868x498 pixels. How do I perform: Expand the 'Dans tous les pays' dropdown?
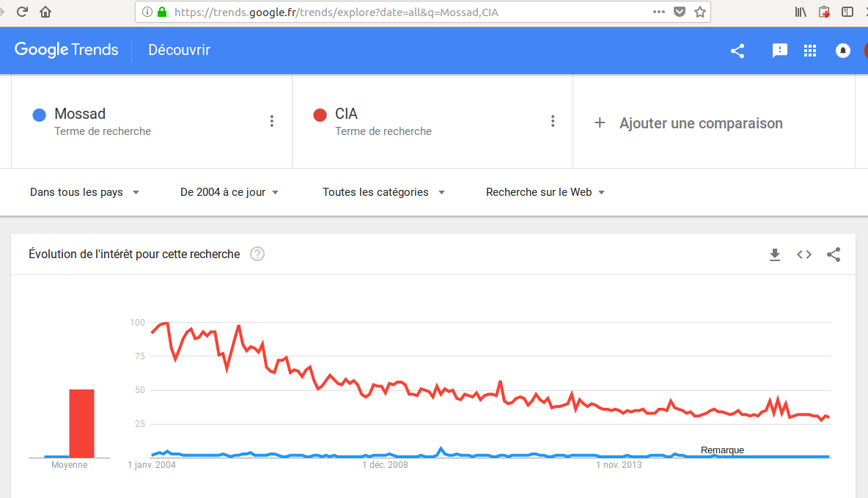coord(85,192)
